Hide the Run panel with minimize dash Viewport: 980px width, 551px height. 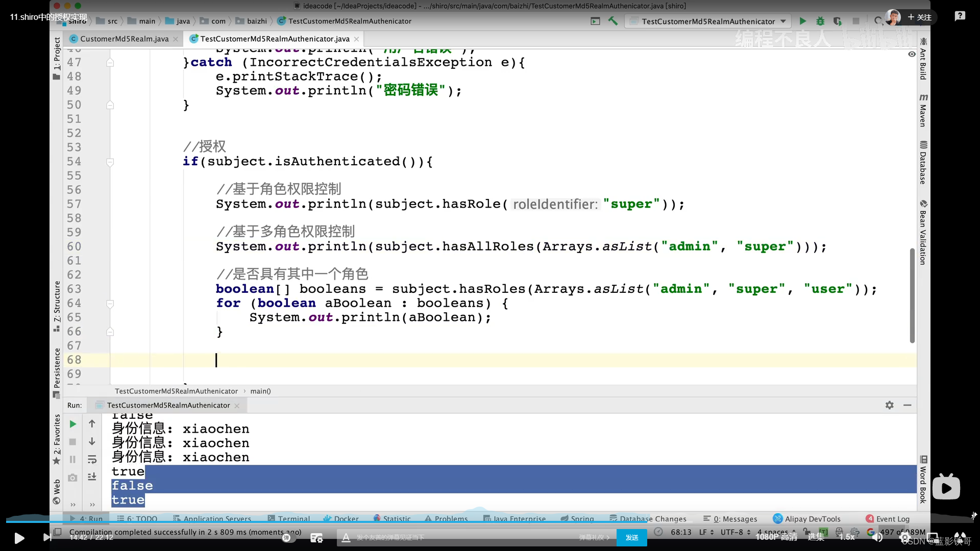click(x=908, y=405)
